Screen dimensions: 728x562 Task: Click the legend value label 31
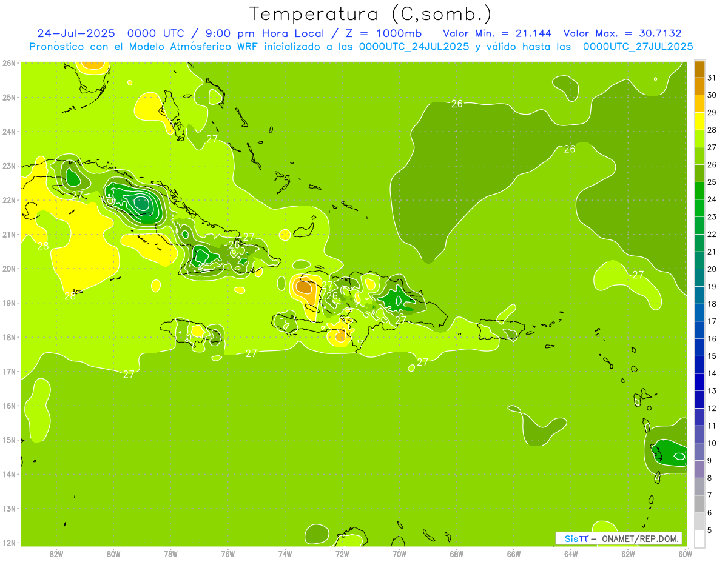click(x=712, y=78)
